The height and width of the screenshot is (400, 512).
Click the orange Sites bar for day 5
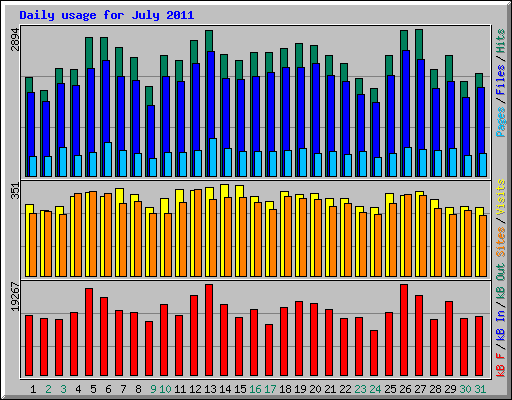pos(93,234)
